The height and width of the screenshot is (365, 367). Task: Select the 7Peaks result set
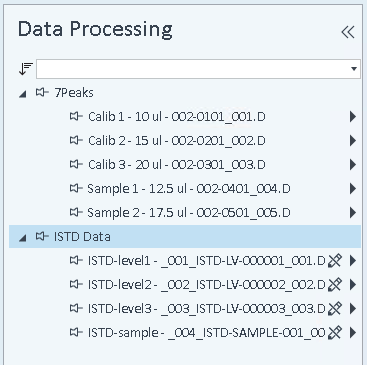[74, 93]
